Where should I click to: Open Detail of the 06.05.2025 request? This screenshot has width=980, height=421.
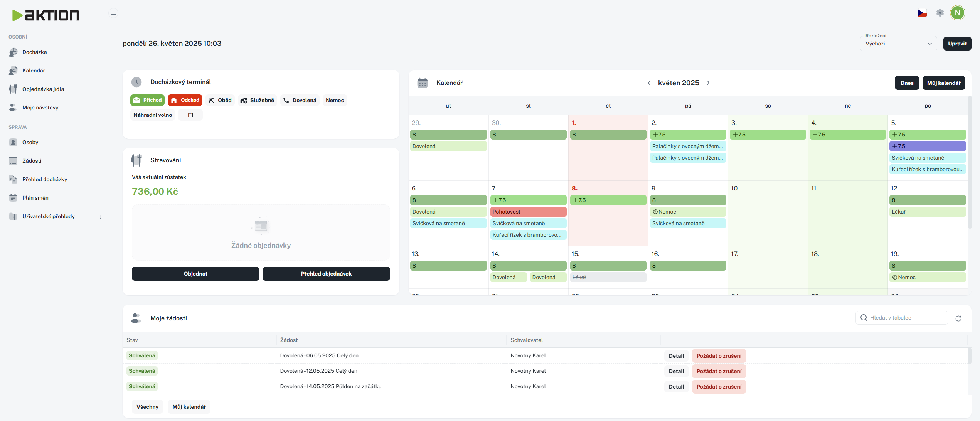pos(676,356)
